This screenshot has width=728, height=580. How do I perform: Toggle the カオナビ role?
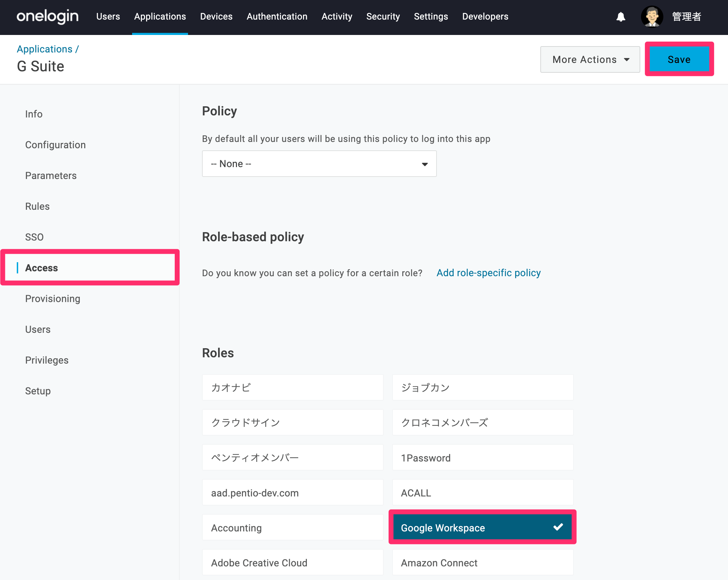pyautogui.click(x=293, y=387)
